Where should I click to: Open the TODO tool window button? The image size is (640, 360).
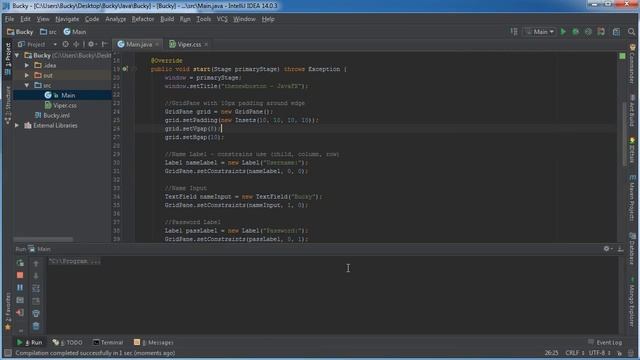click(x=67, y=342)
